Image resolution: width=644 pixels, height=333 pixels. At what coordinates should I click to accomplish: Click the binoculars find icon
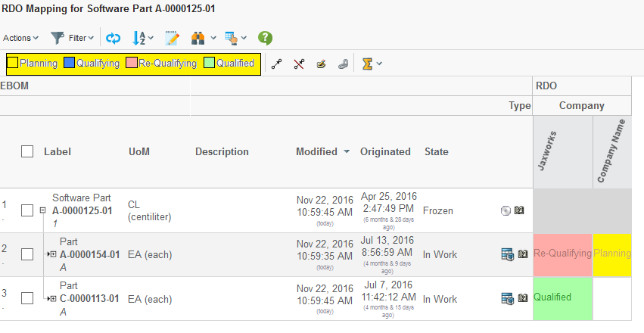tap(198, 37)
